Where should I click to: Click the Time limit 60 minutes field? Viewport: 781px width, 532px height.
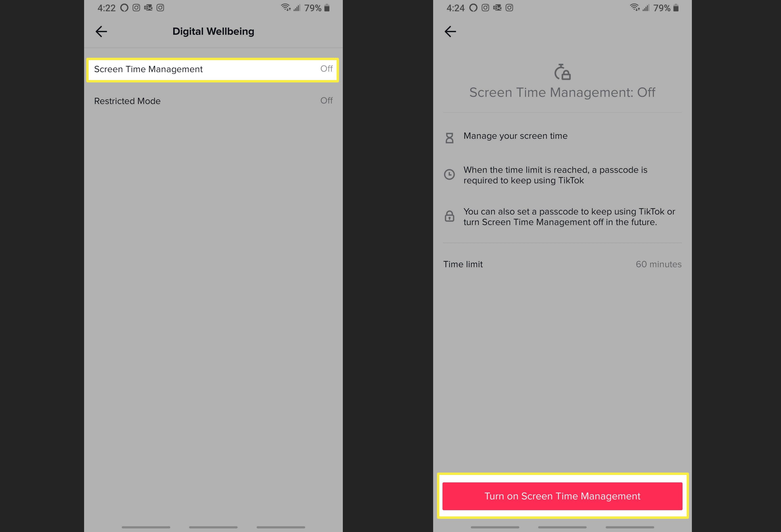563,264
